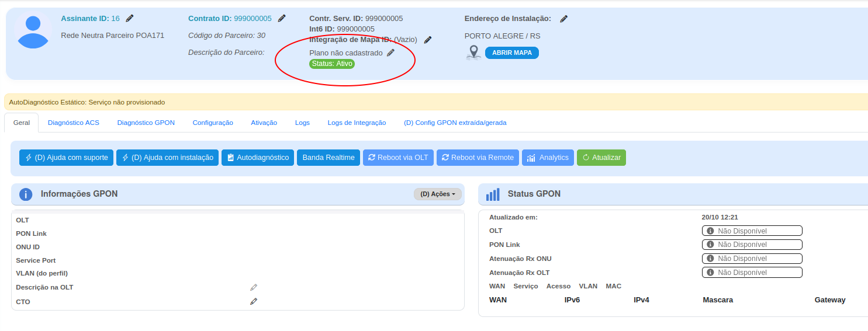Click the subscriber avatar picture
Screen dimensions: 868x331
tap(33, 32)
